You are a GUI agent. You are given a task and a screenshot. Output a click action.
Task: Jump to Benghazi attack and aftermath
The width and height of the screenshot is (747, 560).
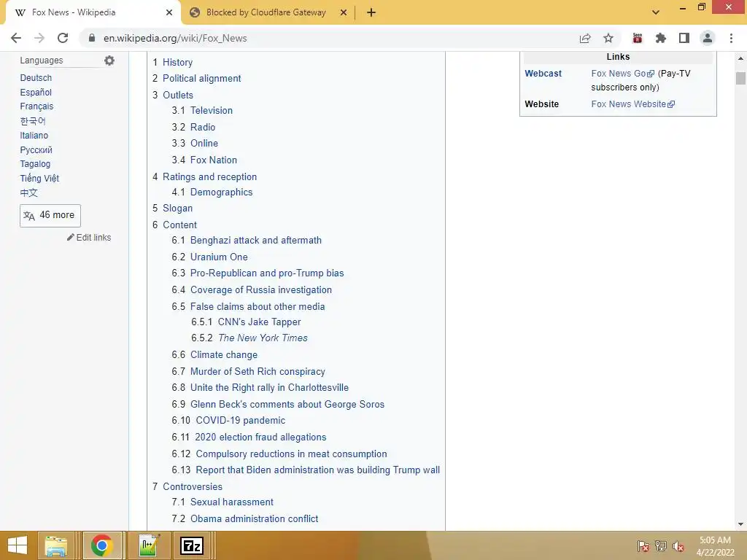256,241
